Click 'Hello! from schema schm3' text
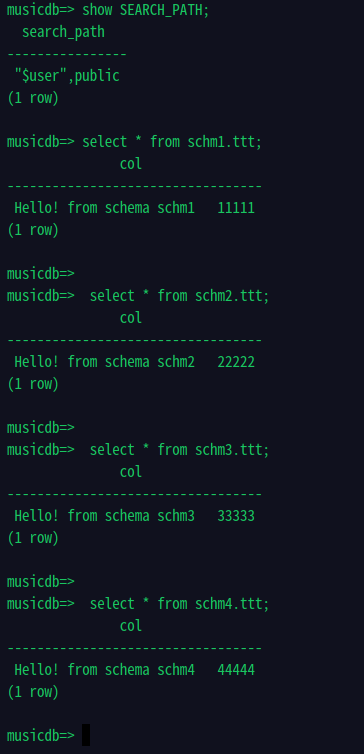 (104, 515)
